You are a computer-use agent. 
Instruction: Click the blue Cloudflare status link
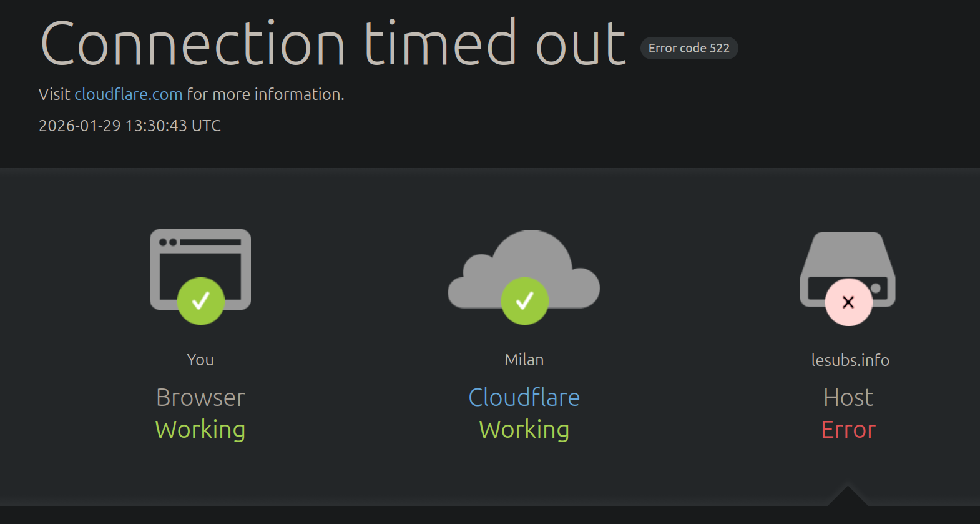[524, 397]
